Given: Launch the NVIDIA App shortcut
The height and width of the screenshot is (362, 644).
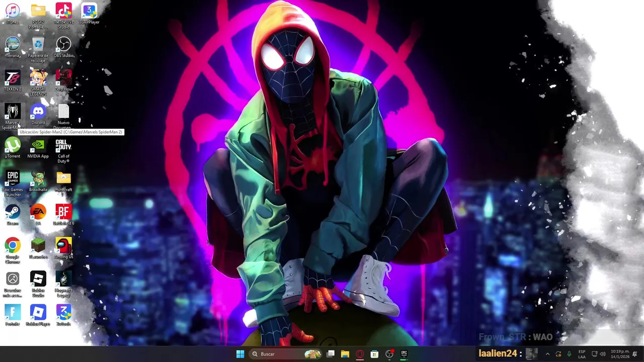Looking at the screenshot, I should (38, 148).
